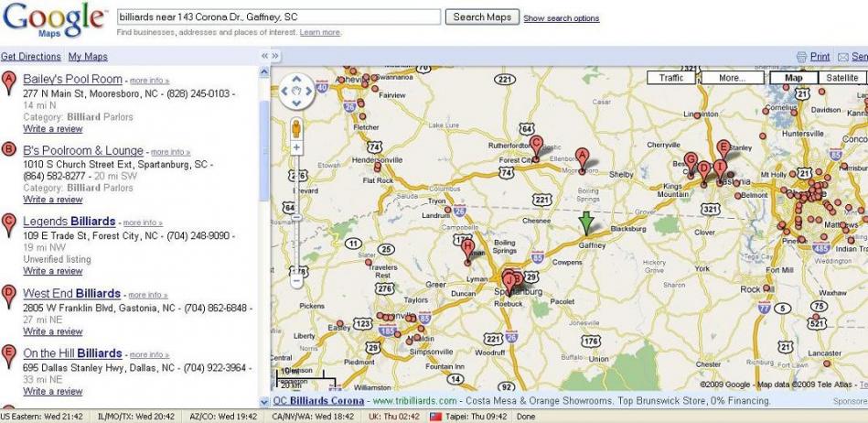Click the green arrow marker at Gaffney
Image resolution: width=868 pixels, height=423 pixels.
click(585, 222)
